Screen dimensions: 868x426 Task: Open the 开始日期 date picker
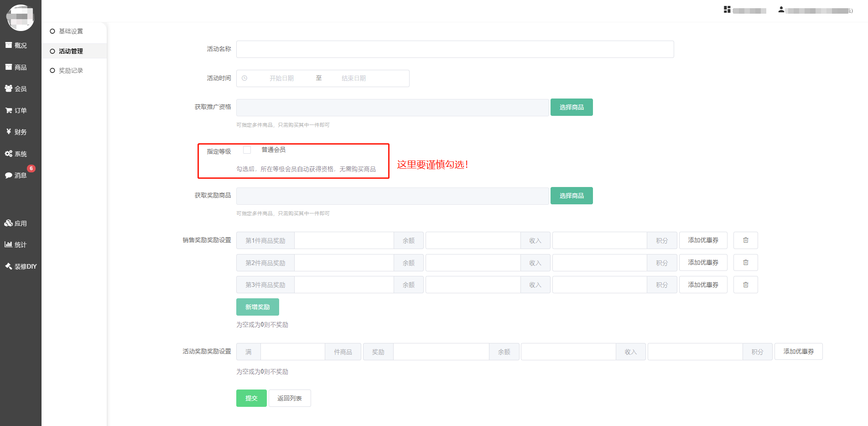point(281,78)
